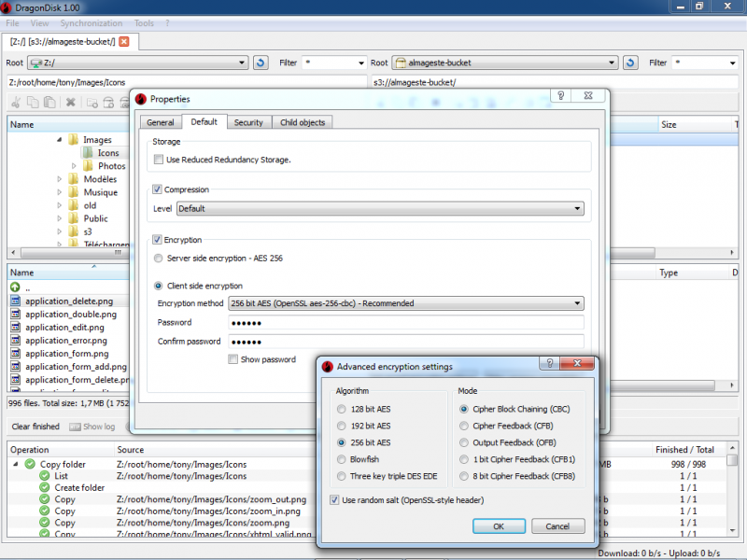Click the Photos folder icon in tree
The height and width of the screenshot is (560, 747).
88,166
